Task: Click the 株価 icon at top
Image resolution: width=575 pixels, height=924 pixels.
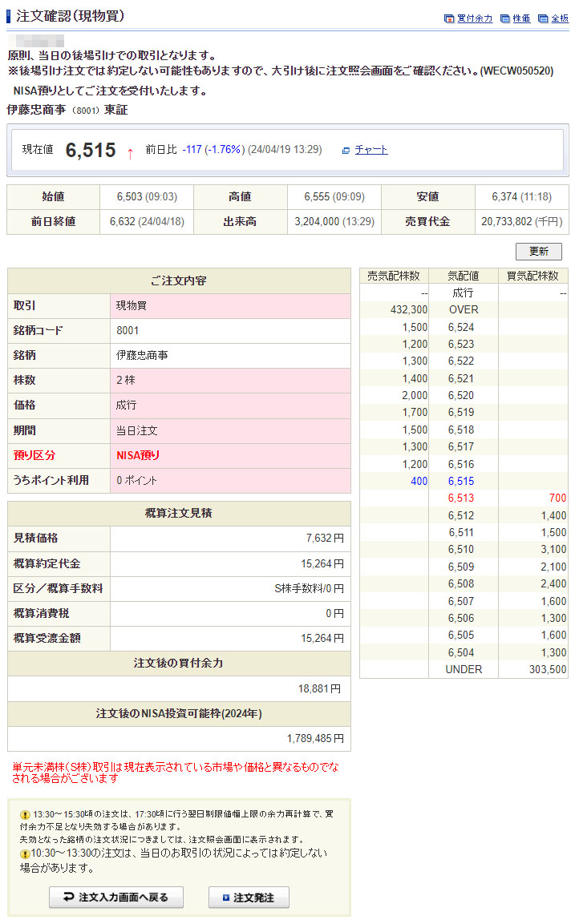Action: coord(504,18)
